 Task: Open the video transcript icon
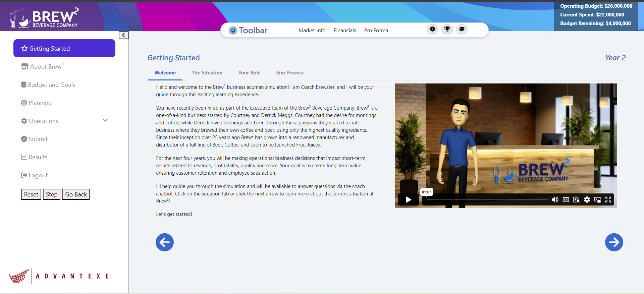pos(577,200)
